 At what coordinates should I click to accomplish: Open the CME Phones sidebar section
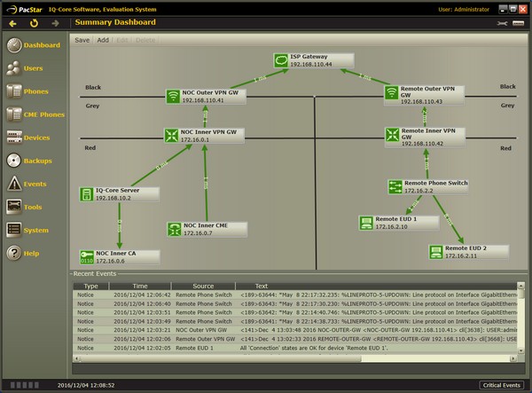34,114
